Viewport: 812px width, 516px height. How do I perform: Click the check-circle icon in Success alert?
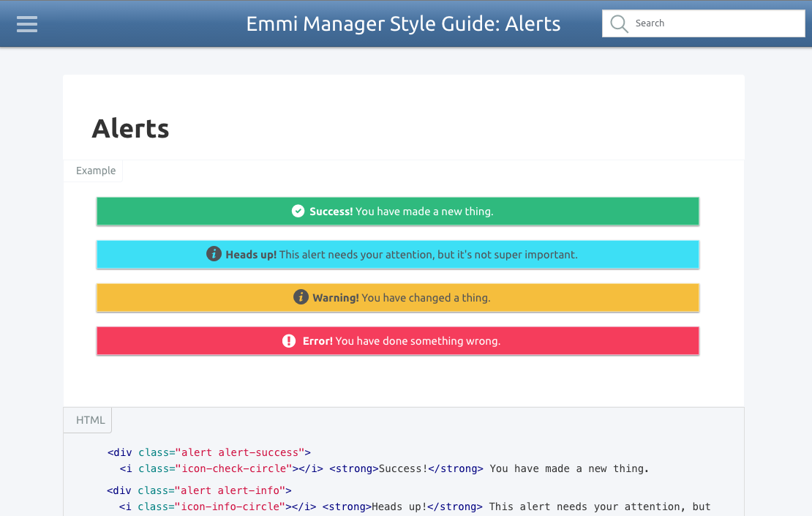[x=298, y=211]
